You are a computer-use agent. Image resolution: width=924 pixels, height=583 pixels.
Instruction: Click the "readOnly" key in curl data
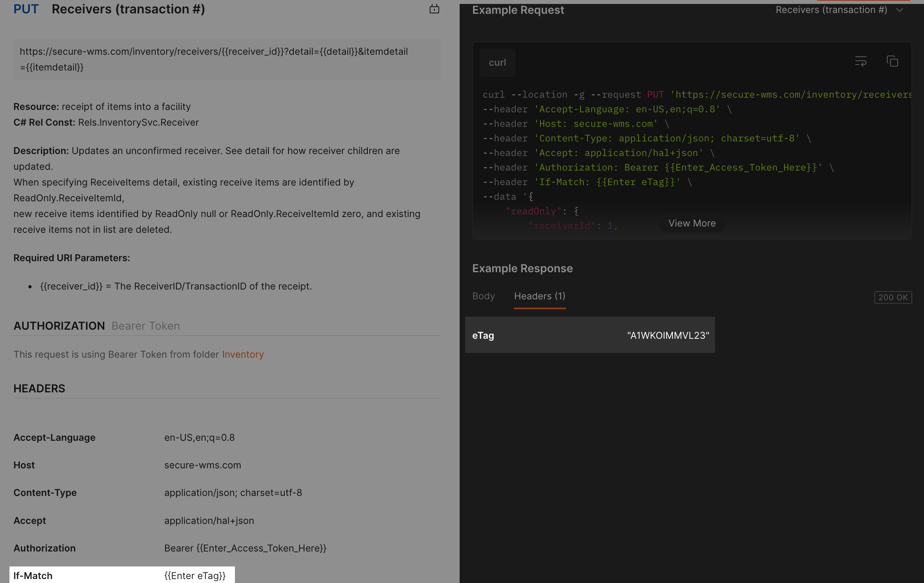point(533,212)
